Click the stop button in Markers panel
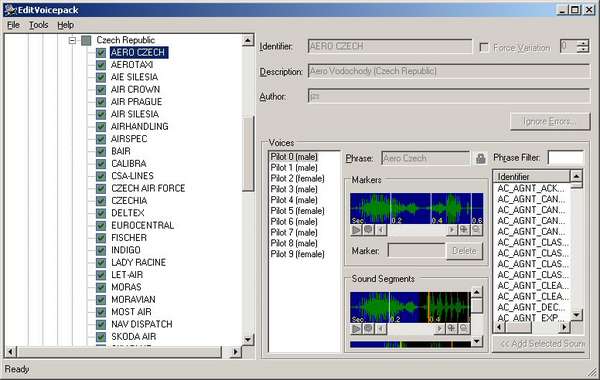Viewport: 600px width, 380px height. pos(368,230)
